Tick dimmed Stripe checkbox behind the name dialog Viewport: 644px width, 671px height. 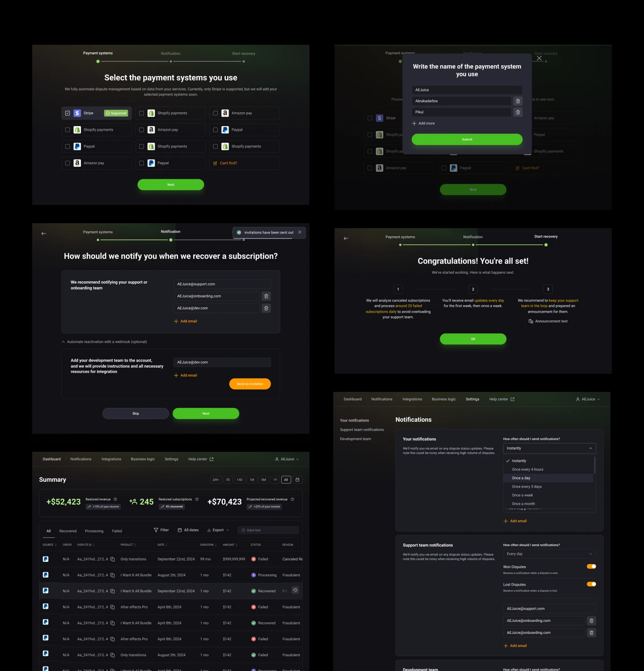[370, 118]
